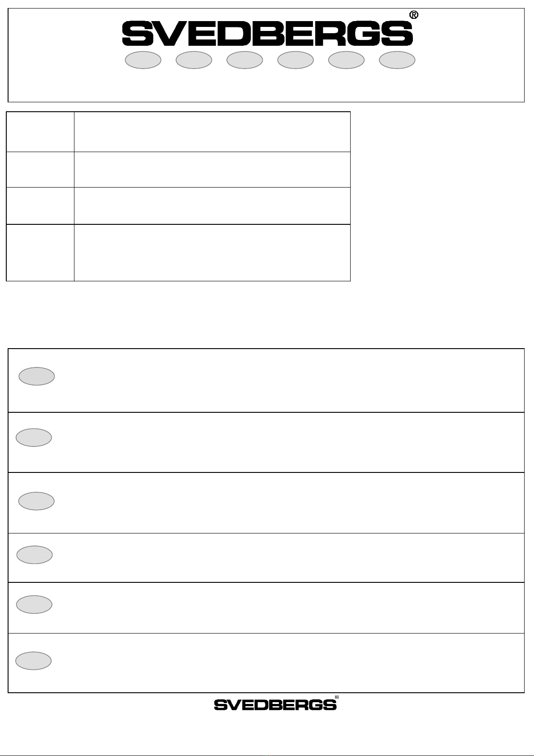534x756 pixels.
Task: Click the first row's wide table cell
Action: tap(212, 132)
